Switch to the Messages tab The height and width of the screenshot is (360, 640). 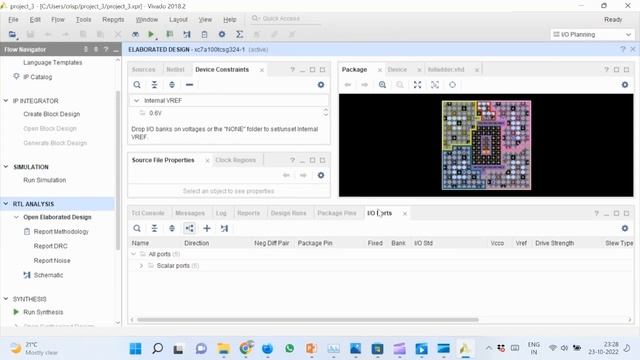pos(190,213)
